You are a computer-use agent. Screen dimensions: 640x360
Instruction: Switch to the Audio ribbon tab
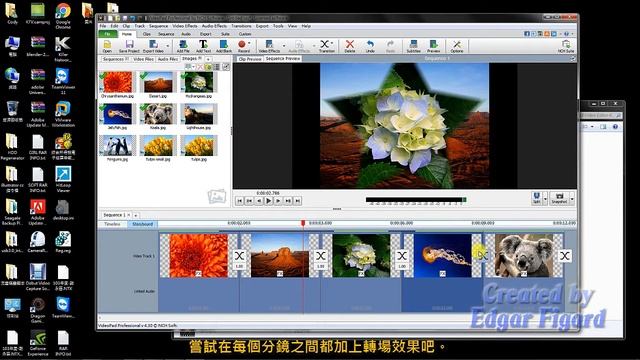[x=186, y=34]
